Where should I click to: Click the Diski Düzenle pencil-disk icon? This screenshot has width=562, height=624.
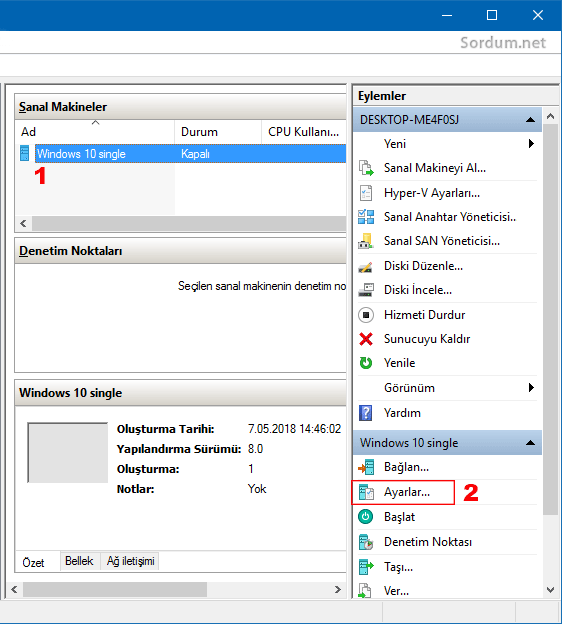pyautogui.click(x=365, y=266)
